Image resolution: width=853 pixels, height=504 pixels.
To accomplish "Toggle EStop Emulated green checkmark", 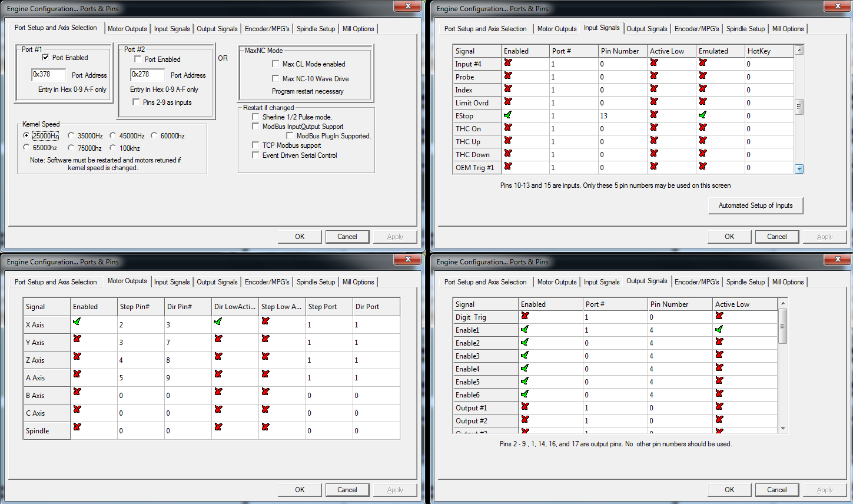I will pyautogui.click(x=702, y=115).
